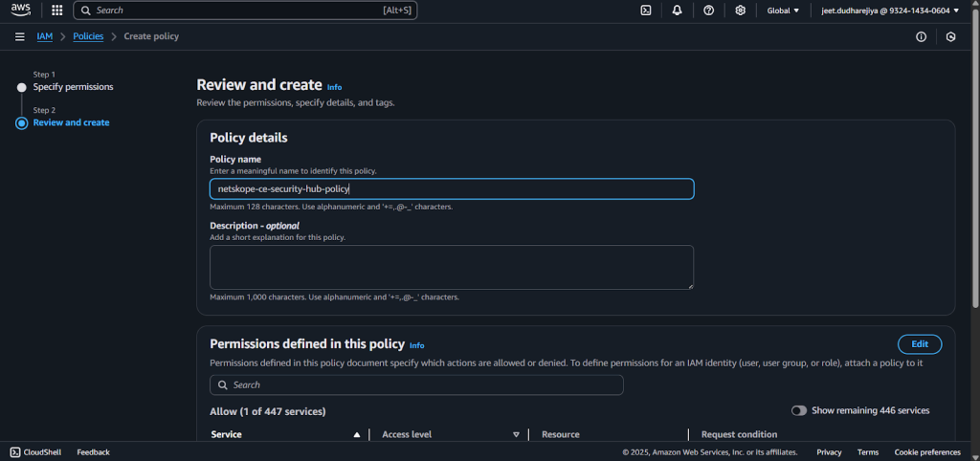
Task: Click the Resource column header
Action: pyautogui.click(x=560, y=434)
